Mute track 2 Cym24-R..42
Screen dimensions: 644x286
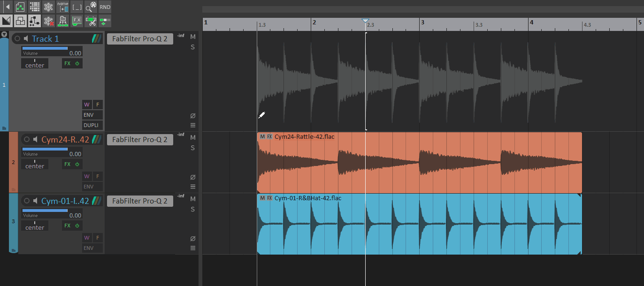[193, 137]
